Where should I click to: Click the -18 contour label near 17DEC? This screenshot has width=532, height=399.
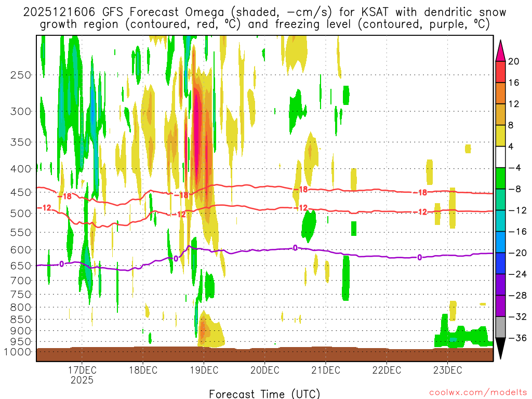pyautogui.click(x=64, y=196)
